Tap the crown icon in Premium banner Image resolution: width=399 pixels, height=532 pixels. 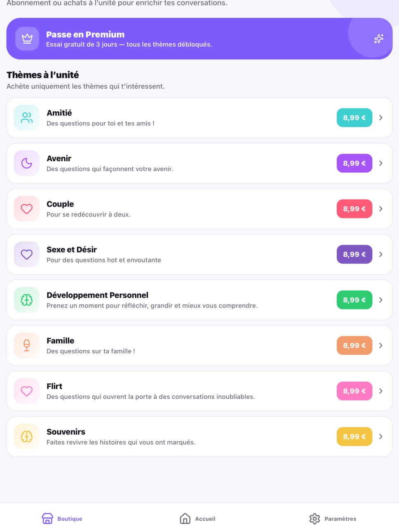point(27,38)
